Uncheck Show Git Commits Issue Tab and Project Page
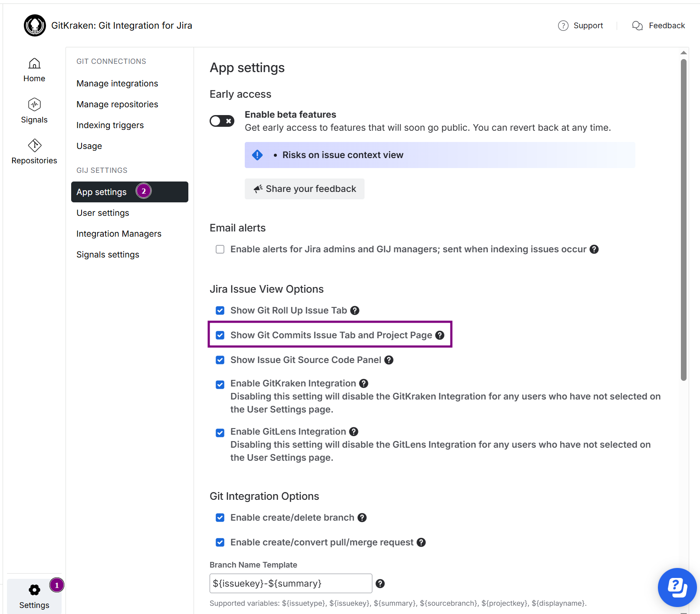The height and width of the screenshot is (614, 700). [220, 335]
